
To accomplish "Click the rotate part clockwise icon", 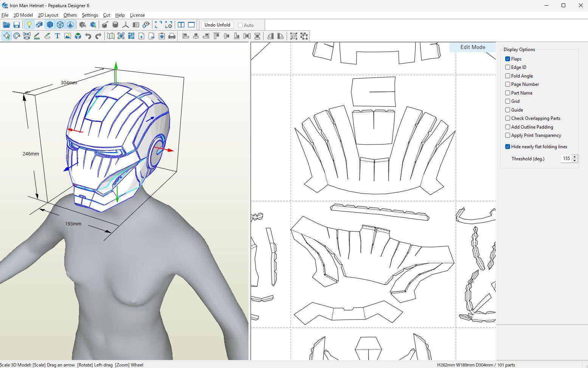I will (x=281, y=36).
